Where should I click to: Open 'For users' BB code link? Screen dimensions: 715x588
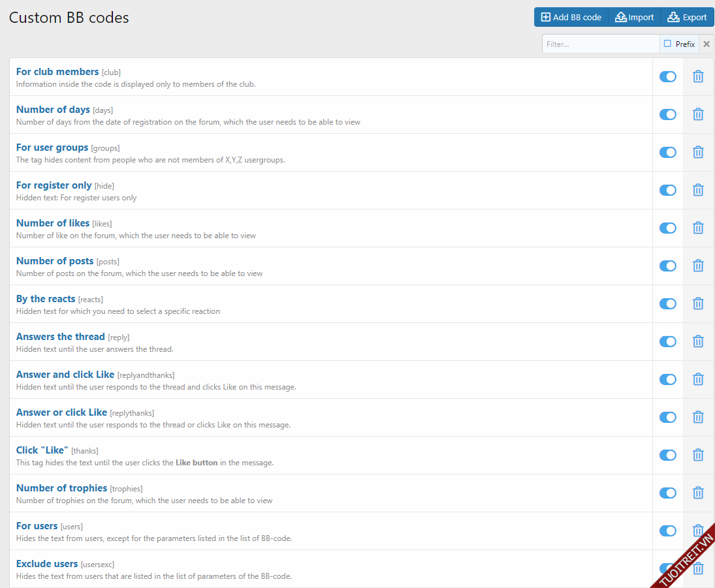(x=37, y=526)
